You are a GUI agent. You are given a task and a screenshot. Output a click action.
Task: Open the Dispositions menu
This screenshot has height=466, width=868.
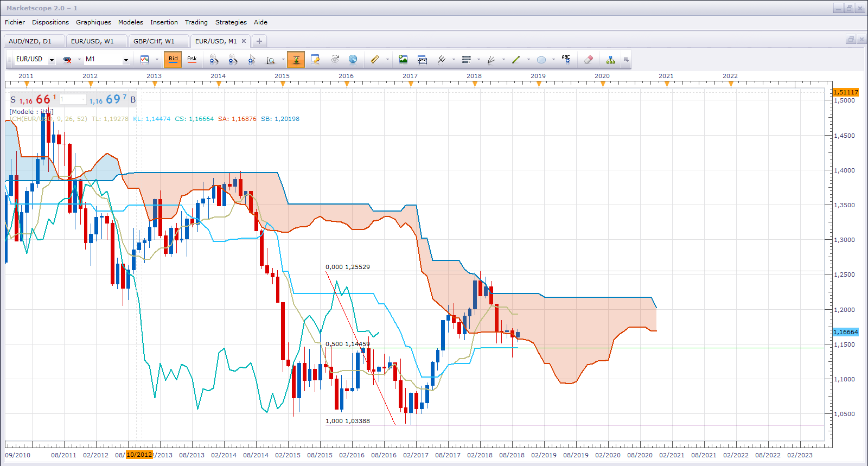(x=50, y=22)
